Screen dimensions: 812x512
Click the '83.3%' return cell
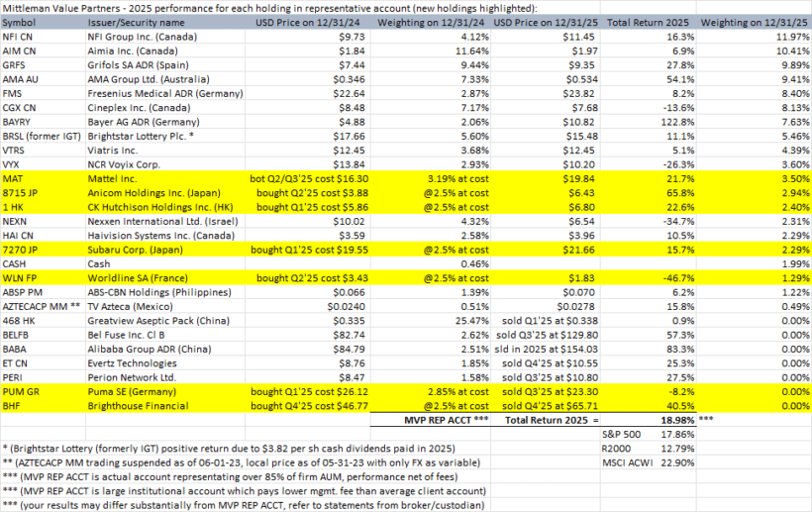(648, 350)
